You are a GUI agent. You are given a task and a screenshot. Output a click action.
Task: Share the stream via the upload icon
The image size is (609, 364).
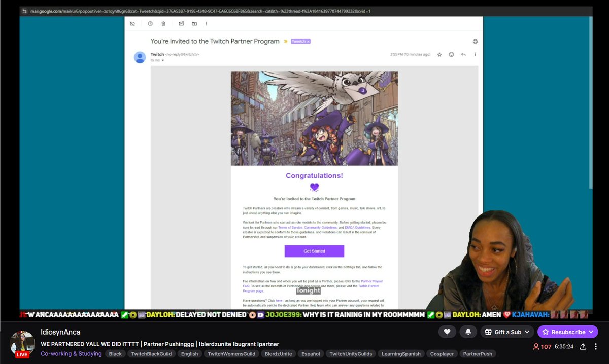point(583,346)
